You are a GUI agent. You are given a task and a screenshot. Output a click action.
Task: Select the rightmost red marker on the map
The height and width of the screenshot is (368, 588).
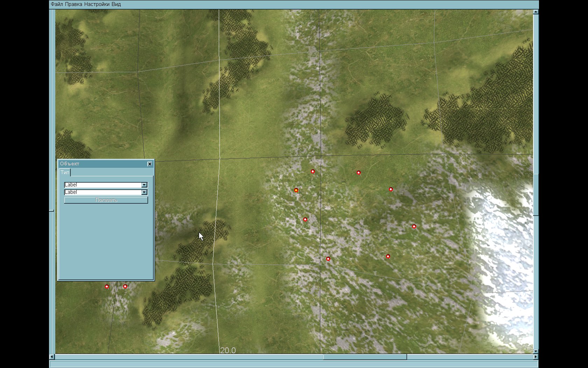coord(414,226)
